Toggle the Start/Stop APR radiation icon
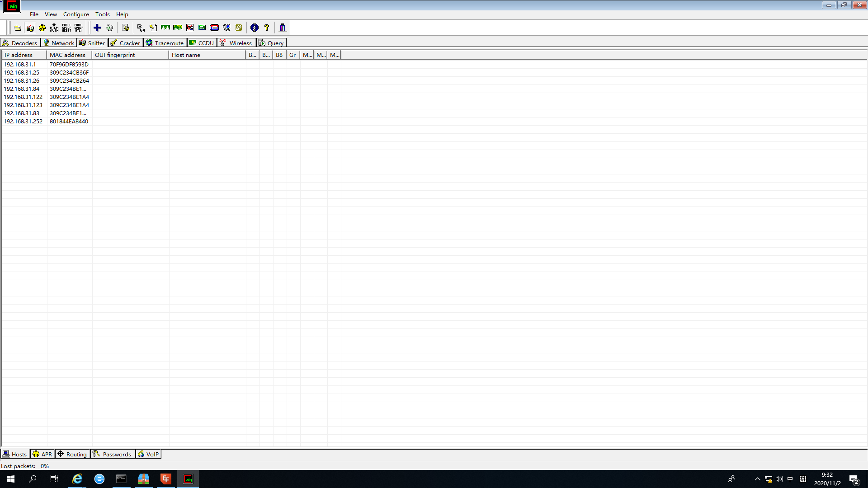The height and width of the screenshot is (488, 868). (42, 28)
